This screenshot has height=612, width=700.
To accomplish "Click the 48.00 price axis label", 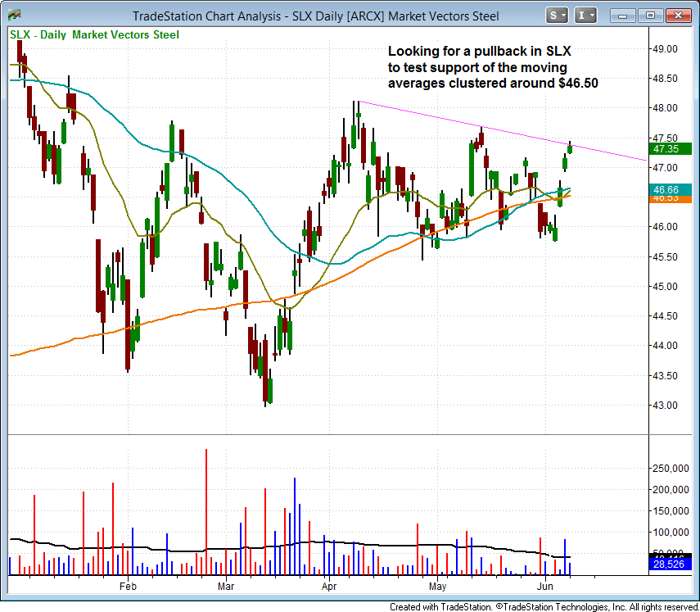I will point(665,108).
